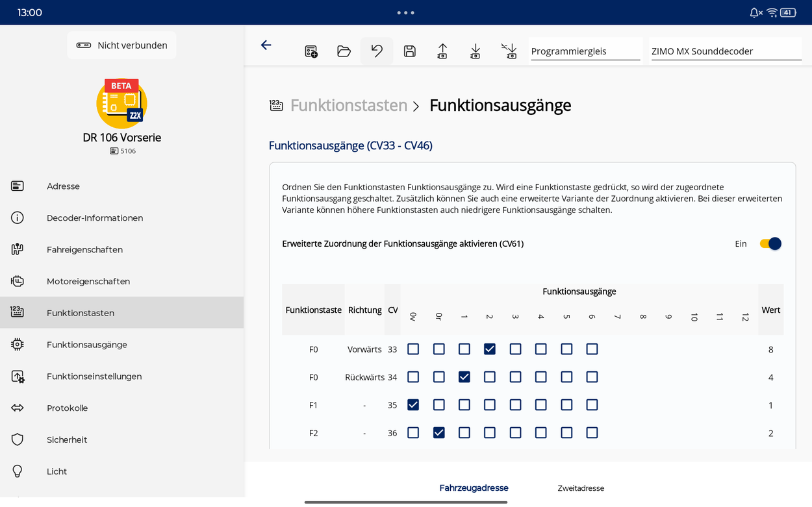This screenshot has height=507, width=812.
Task: Open Fahreigenschaften in the sidebar
Action: click(84, 250)
